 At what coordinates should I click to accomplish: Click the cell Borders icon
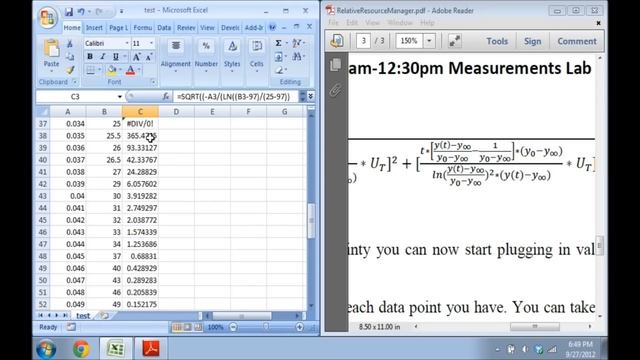pyautogui.click(x=90, y=70)
